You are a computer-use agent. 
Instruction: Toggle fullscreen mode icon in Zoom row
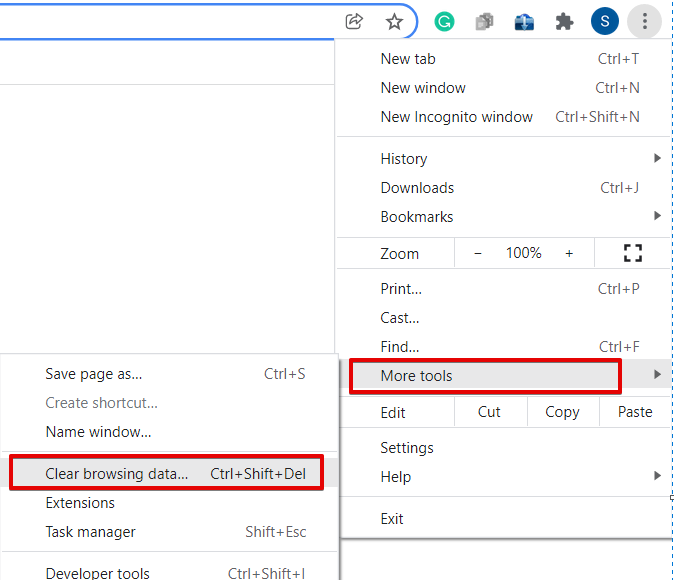(633, 253)
